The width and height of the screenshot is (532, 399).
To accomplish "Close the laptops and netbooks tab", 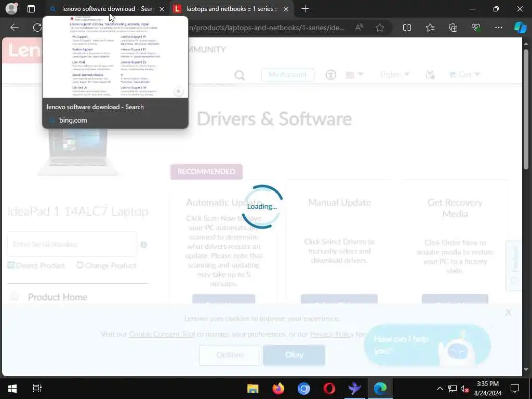I will pyautogui.click(x=286, y=9).
